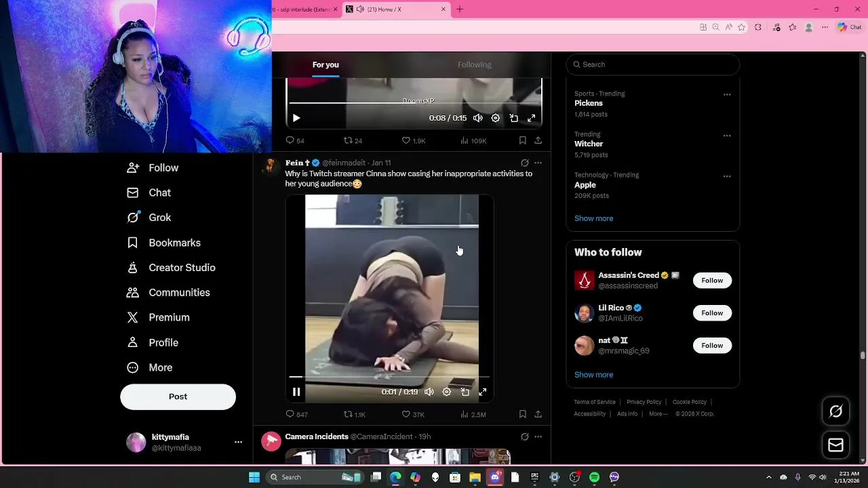Click the X search field
This screenshot has width=868, height=488.
click(x=653, y=64)
